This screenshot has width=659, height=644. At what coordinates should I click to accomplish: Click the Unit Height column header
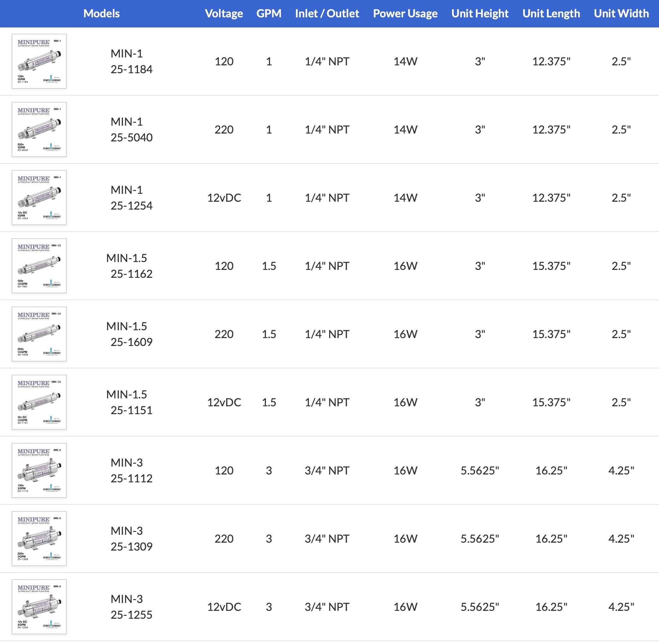tap(480, 14)
